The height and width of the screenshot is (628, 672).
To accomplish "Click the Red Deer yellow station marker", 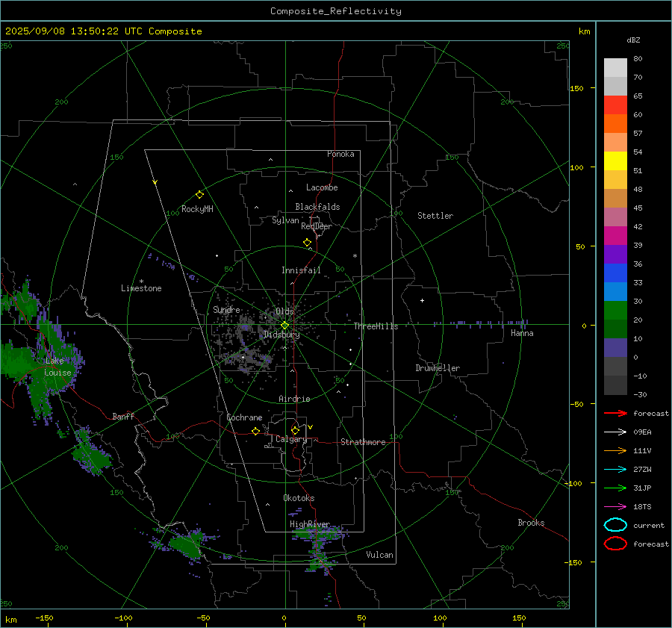I will click(307, 242).
